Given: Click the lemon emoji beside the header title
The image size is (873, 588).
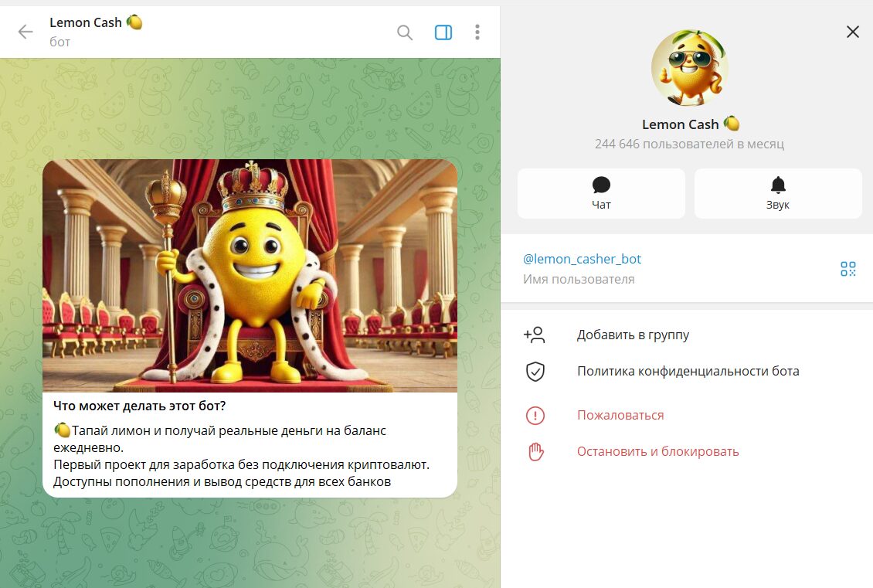Looking at the screenshot, I should tap(134, 22).
